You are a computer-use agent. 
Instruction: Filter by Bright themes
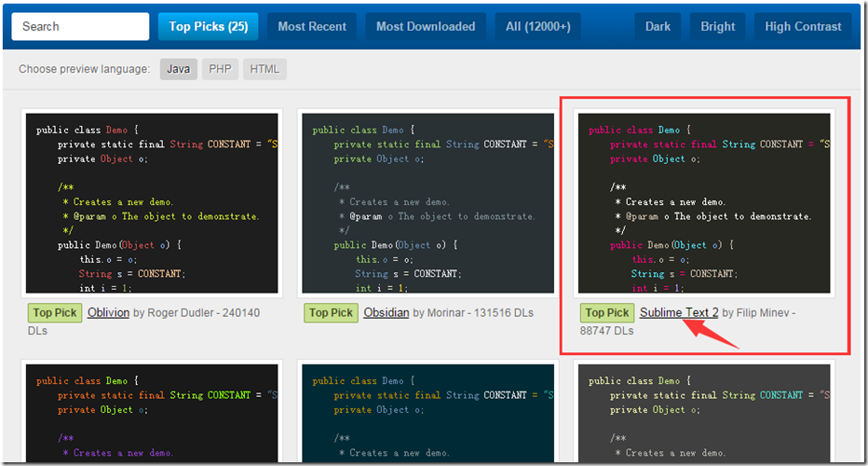point(717,27)
